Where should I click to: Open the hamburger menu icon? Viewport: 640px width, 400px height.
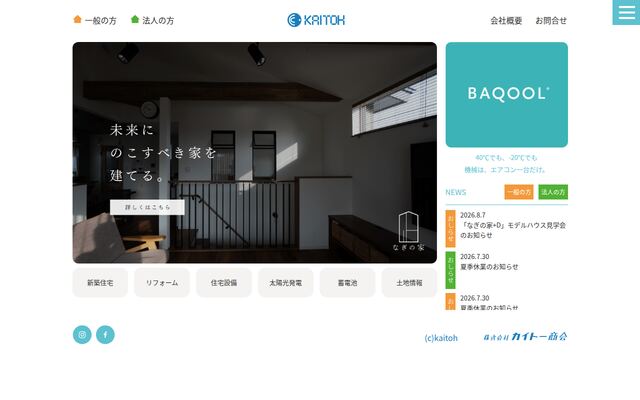coord(626,12)
